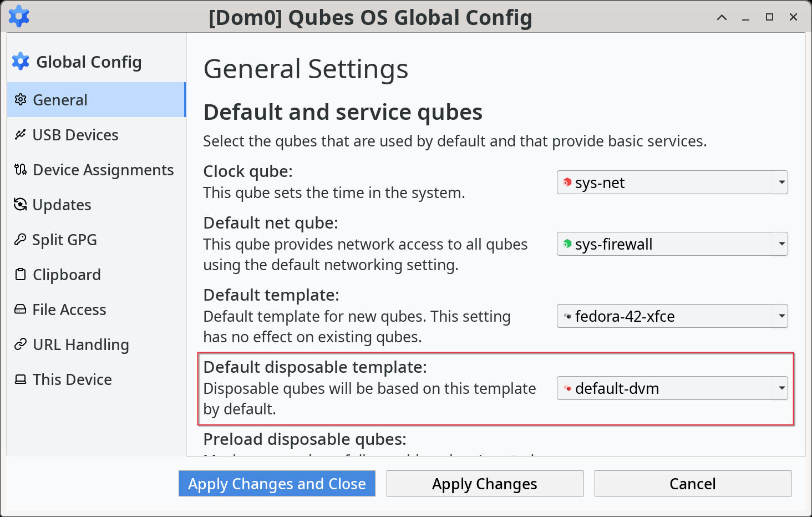Switch to the Clipboard settings page
The height and width of the screenshot is (517, 812).
click(67, 274)
